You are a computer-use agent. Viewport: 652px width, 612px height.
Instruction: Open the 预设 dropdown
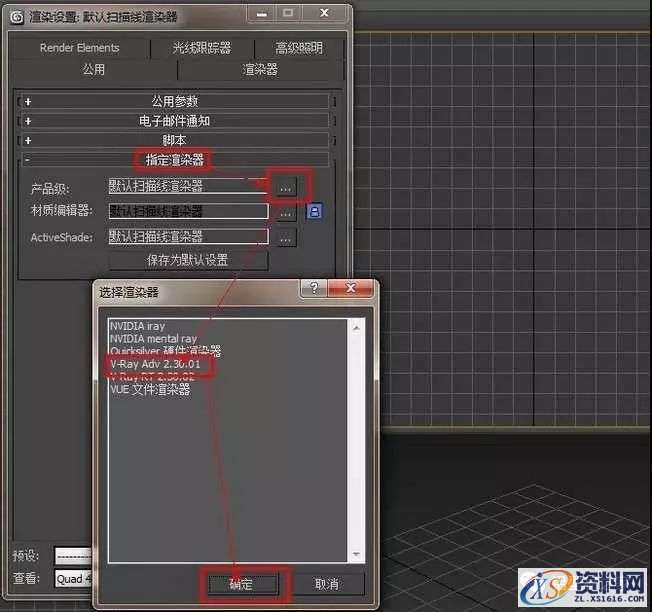tap(73, 555)
